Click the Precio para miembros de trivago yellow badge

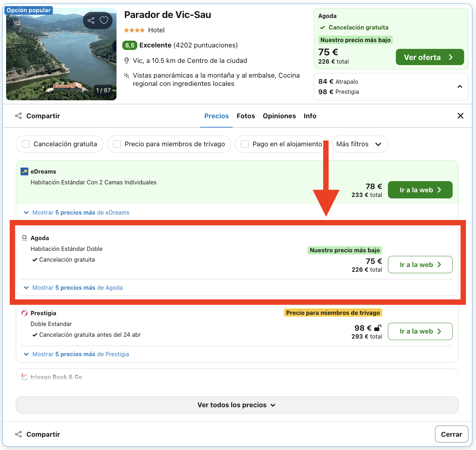coord(333,313)
